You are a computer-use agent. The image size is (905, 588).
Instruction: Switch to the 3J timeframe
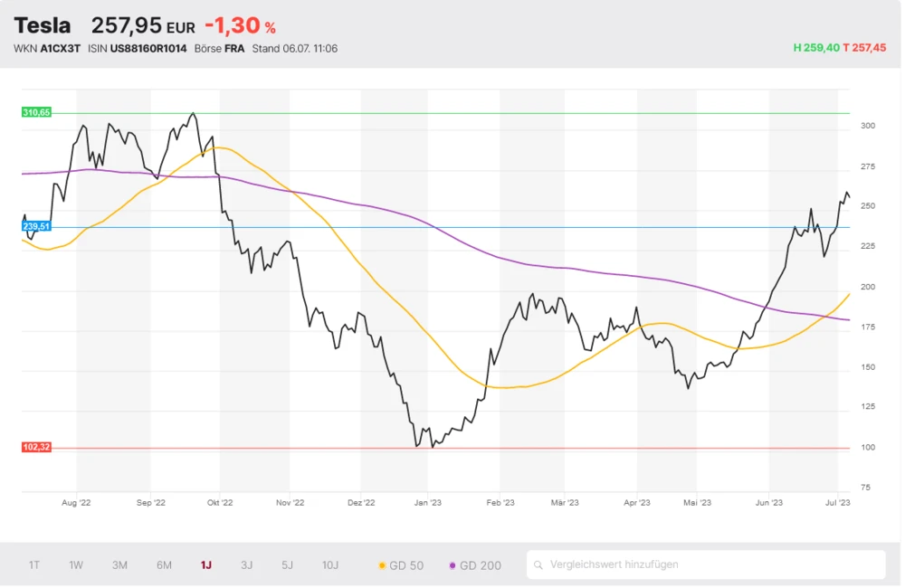click(246, 564)
